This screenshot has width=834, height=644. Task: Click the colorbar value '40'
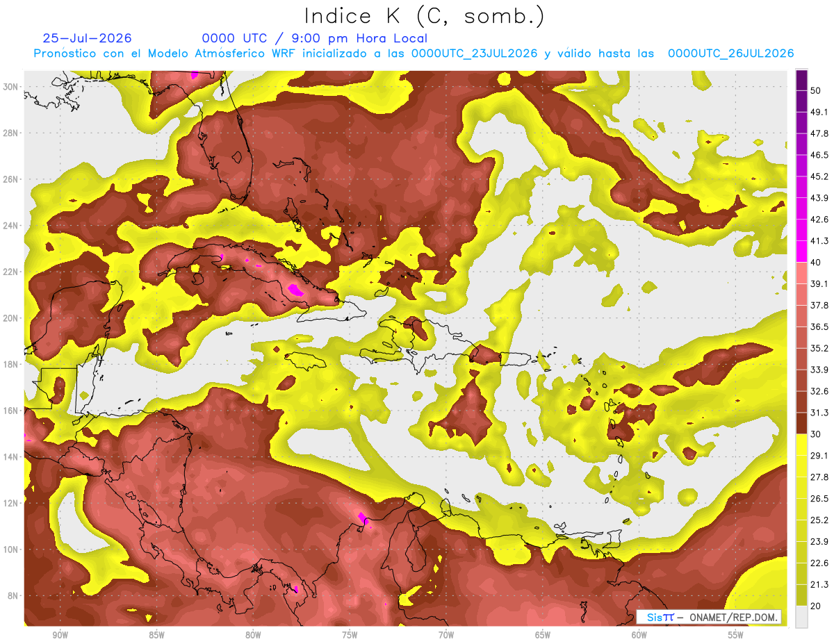(x=817, y=262)
